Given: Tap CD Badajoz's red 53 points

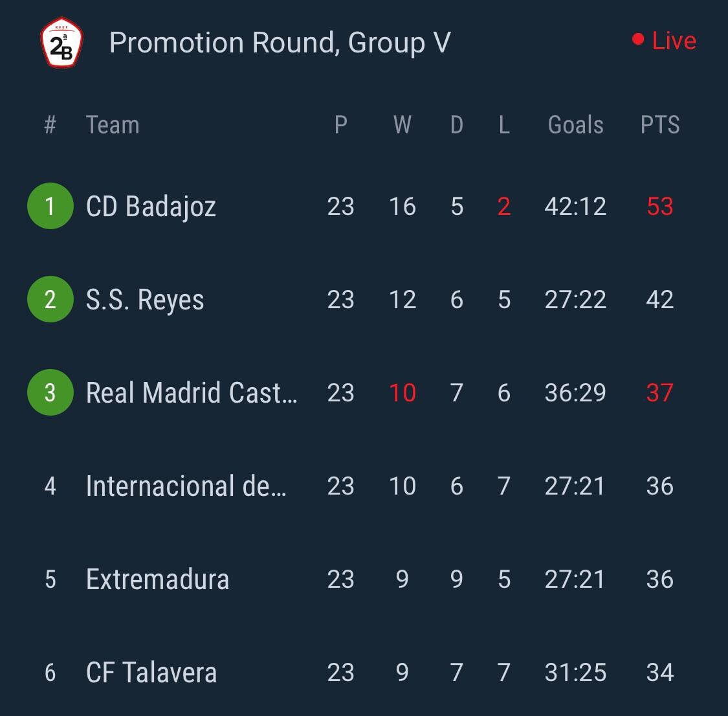Looking at the screenshot, I should 660,206.
